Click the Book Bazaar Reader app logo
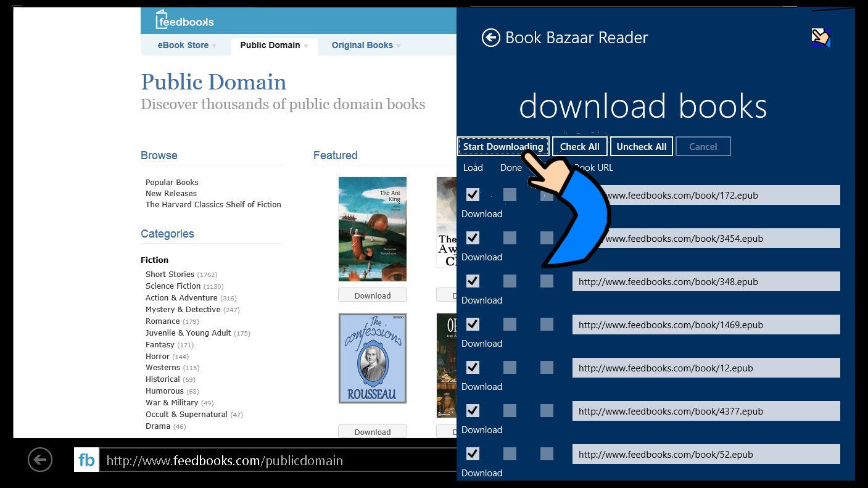The image size is (868, 488). click(x=821, y=38)
